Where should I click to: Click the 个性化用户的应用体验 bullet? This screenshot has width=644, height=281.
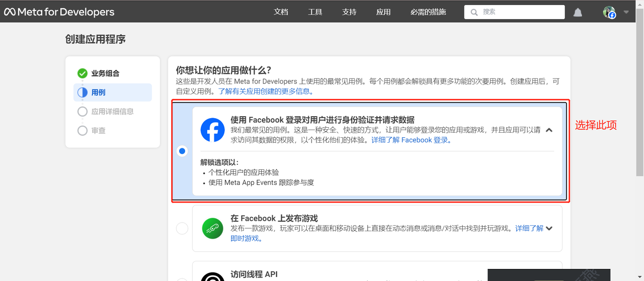(x=244, y=172)
